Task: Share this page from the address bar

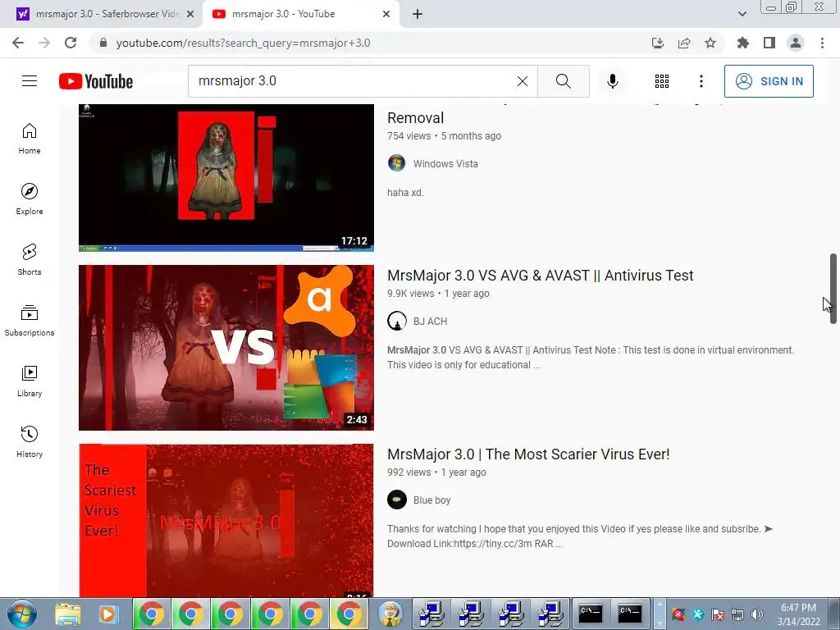Action: click(684, 43)
